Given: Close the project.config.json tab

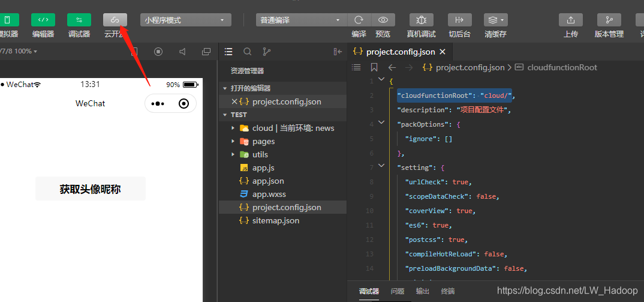Looking at the screenshot, I should 443,52.
